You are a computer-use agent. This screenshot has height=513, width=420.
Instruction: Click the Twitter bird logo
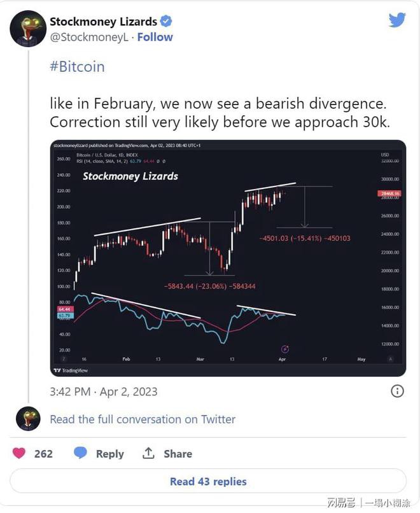tap(397, 20)
